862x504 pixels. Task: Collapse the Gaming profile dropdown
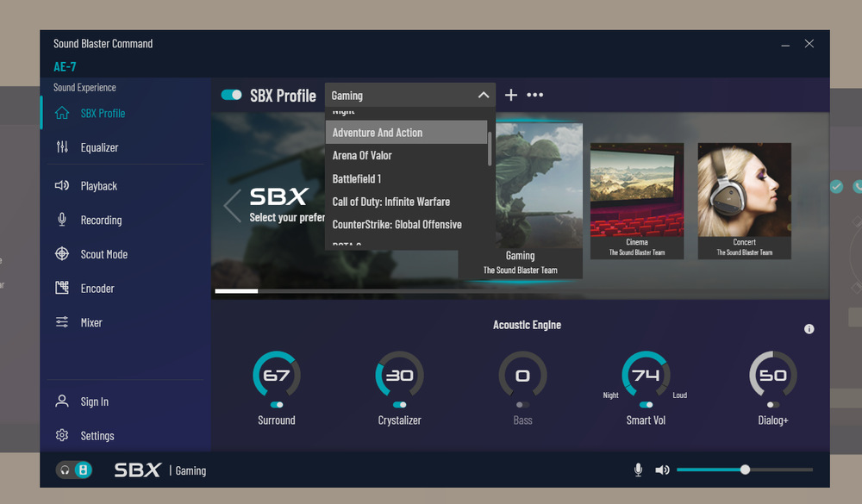(484, 95)
